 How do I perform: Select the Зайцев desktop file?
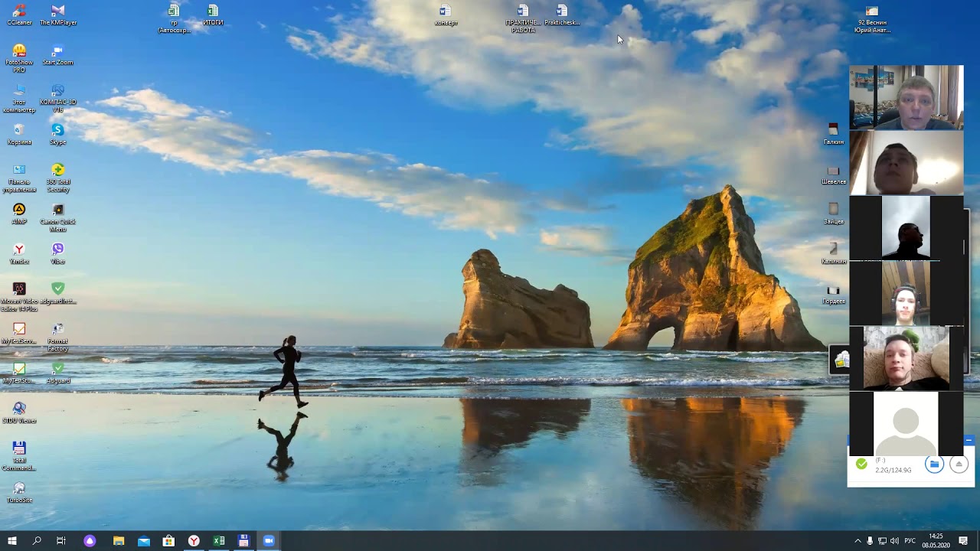tap(834, 214)
